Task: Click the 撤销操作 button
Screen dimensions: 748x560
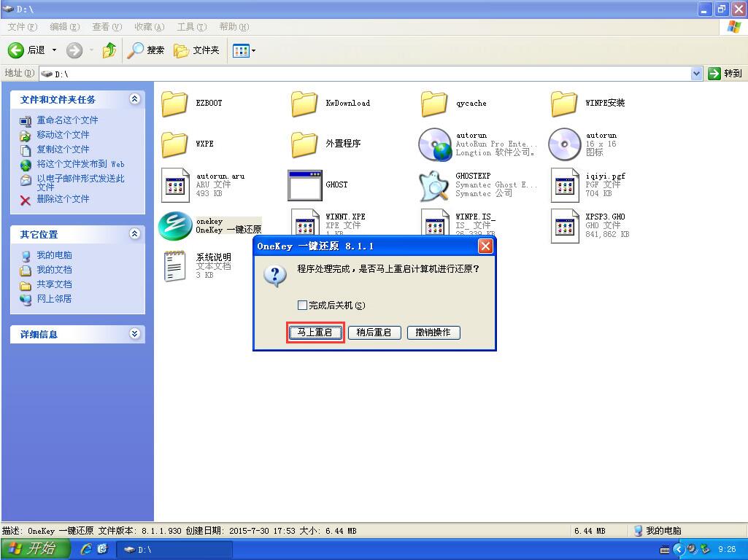Action: pyautogui.click(x=433, y=332)
